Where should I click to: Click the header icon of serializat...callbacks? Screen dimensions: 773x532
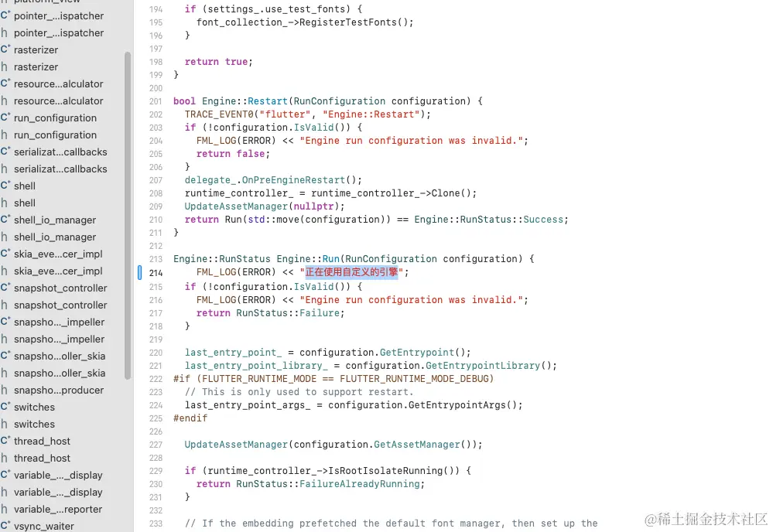click(x=5, y=169)
